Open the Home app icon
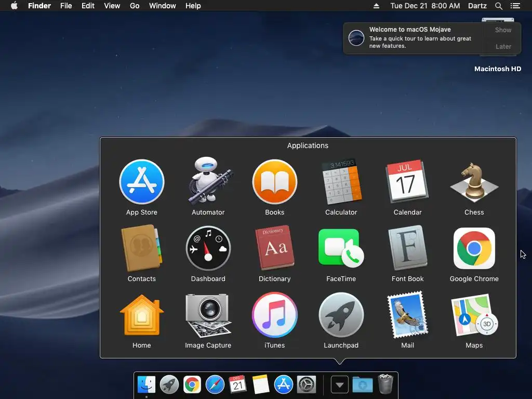The image size is (532, 399). [x=141, y=315]
